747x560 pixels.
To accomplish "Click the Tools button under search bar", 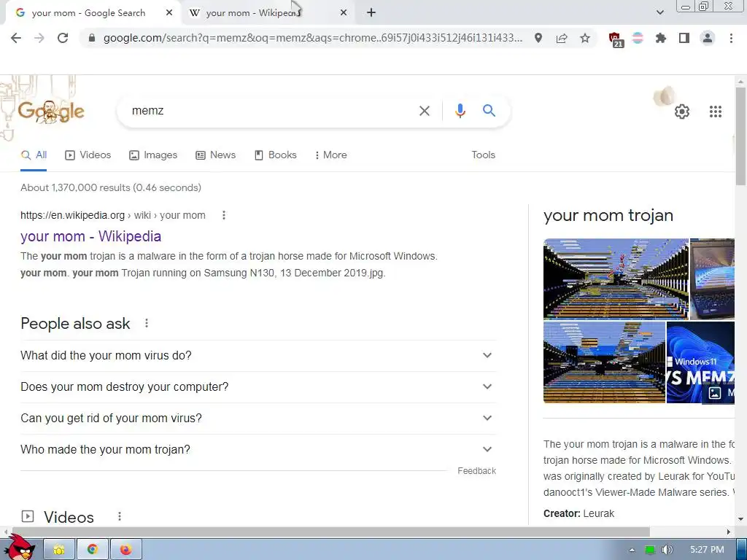I will pyautogui.click(x=483, y=155).
